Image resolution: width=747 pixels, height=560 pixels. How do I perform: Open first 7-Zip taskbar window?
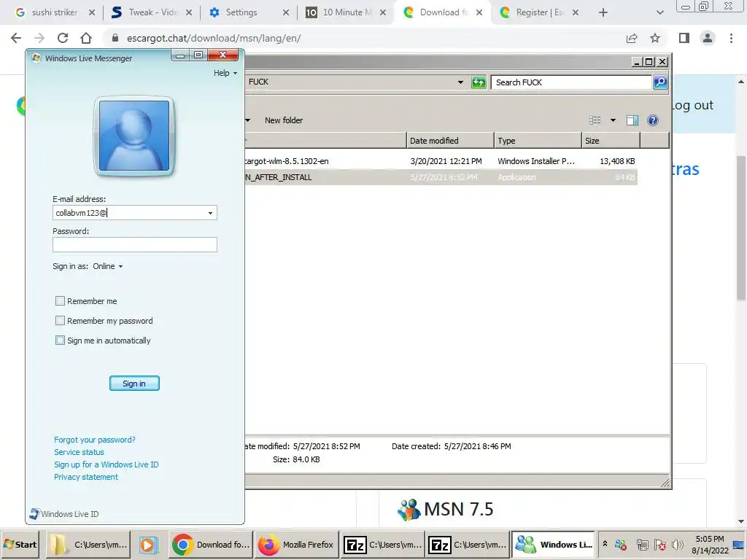[383, 545]
